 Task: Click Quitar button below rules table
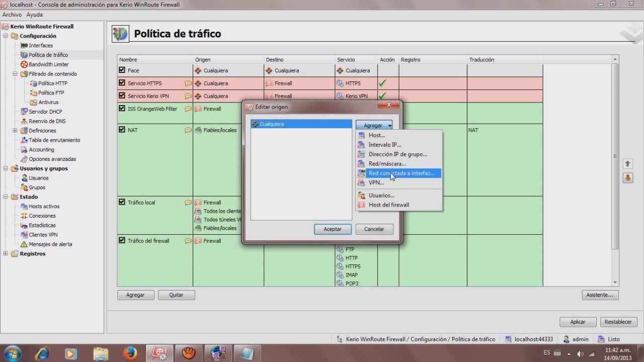pos(176,295)
